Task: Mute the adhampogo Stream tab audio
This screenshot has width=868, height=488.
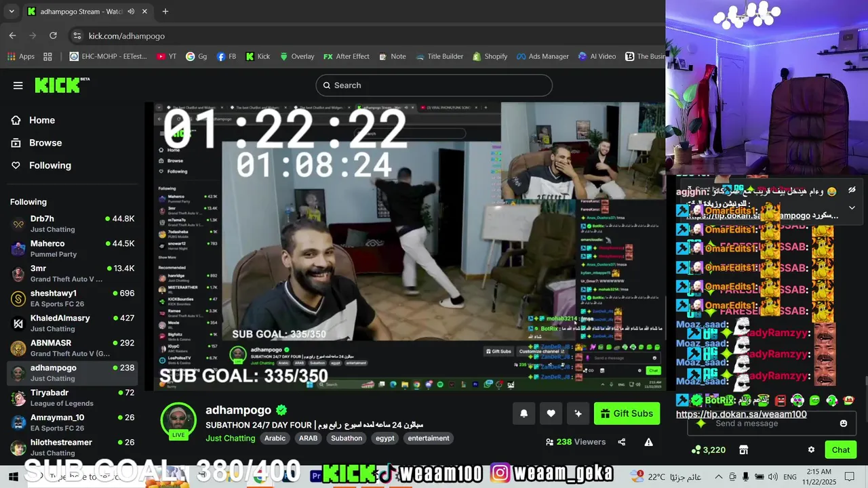Action: [131, 12]
